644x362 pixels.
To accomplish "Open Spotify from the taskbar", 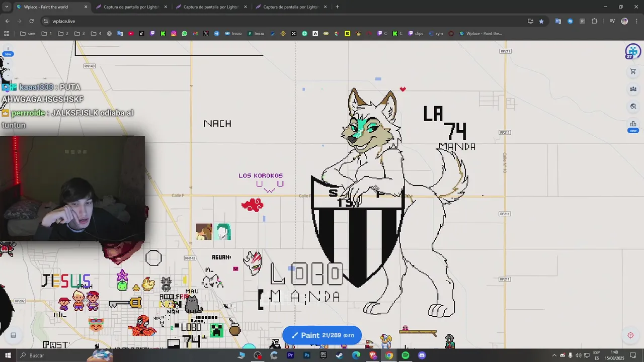I will tap(406, 355).
